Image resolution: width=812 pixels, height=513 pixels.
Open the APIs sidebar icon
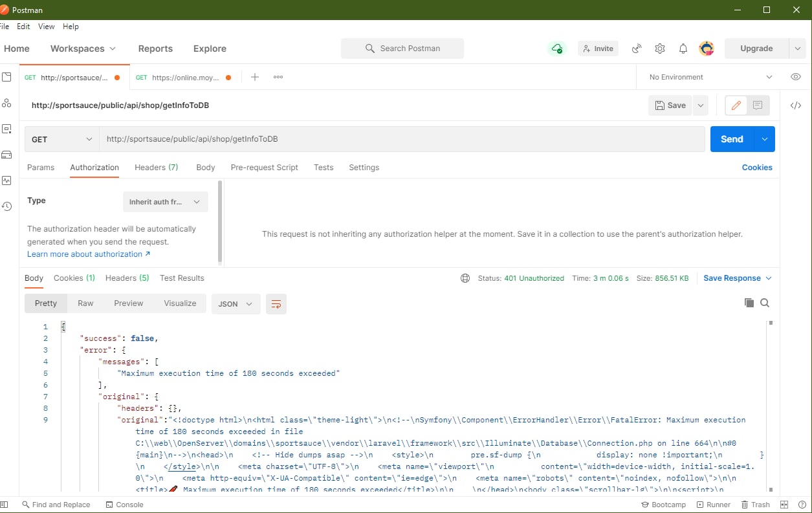6,103
